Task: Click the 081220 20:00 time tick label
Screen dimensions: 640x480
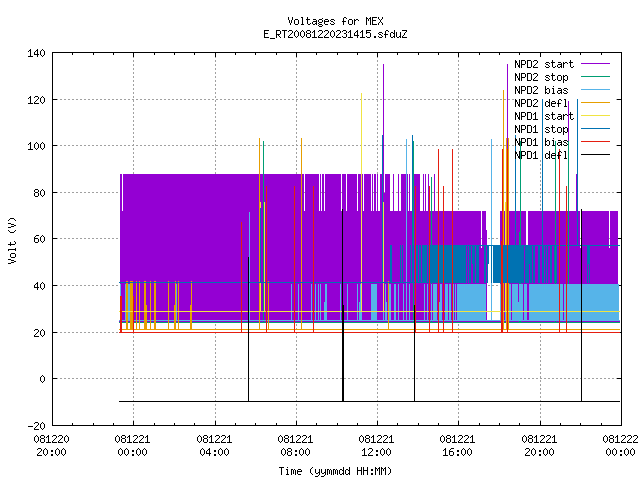Action: [x=51, y=446]
